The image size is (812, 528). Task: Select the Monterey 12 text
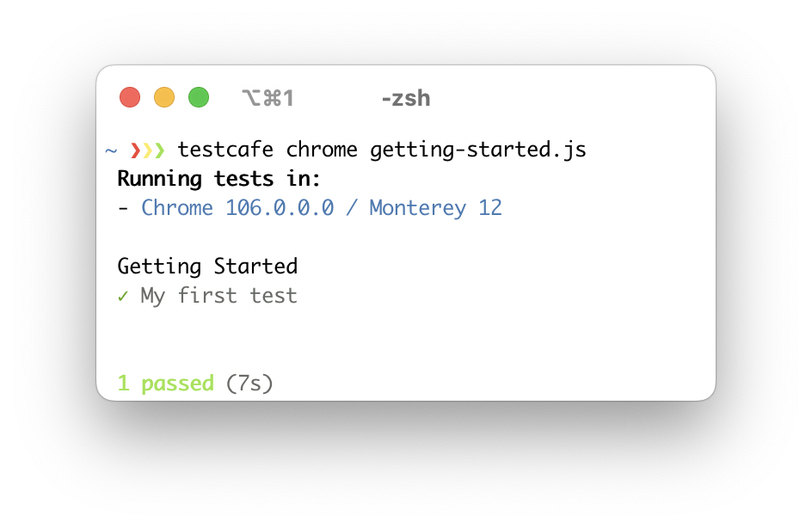tap(435, 209)
